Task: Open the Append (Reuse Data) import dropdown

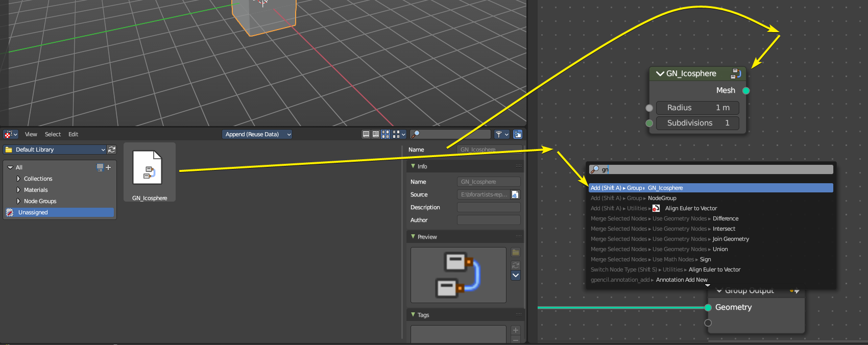Action: click(x=257, y=134)
